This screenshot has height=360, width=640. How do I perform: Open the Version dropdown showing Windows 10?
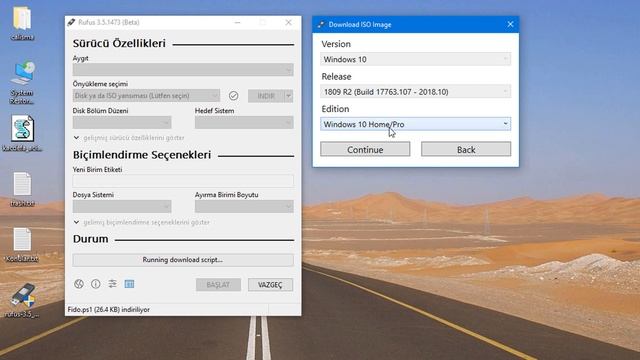click(416, 59)
